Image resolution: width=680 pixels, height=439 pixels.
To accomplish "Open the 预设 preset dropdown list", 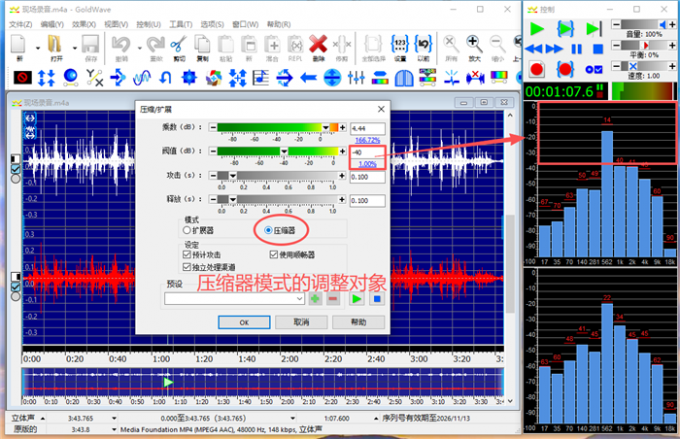I will 298,298.
